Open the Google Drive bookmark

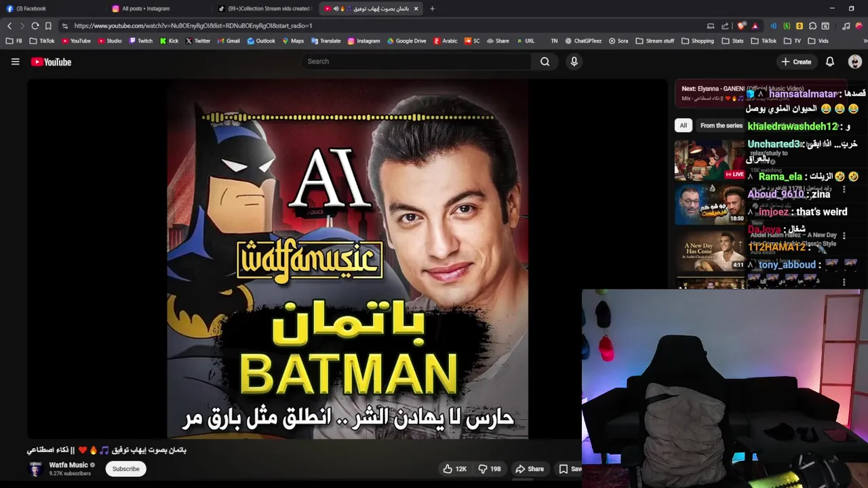tap(406, 41)
